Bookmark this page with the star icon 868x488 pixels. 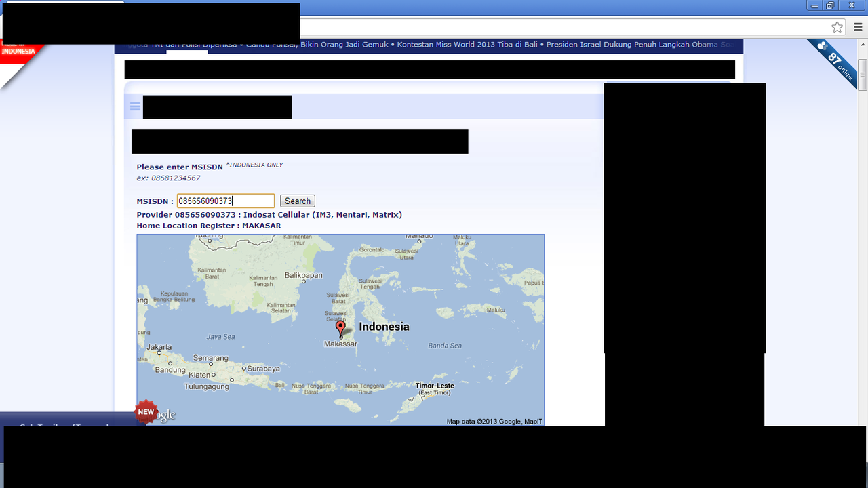[x=837, y=27]
